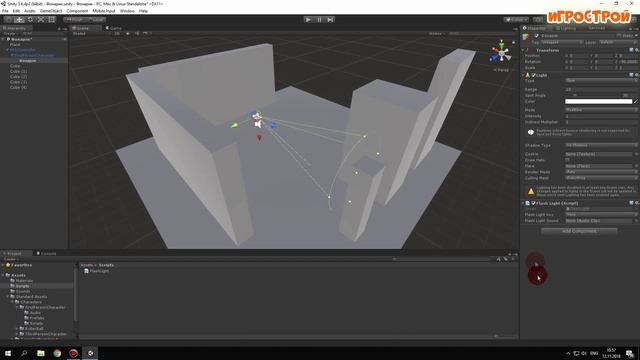Open Transform component gear settings
The height and width of the screenshot is (360, 640).
[637, 50]
